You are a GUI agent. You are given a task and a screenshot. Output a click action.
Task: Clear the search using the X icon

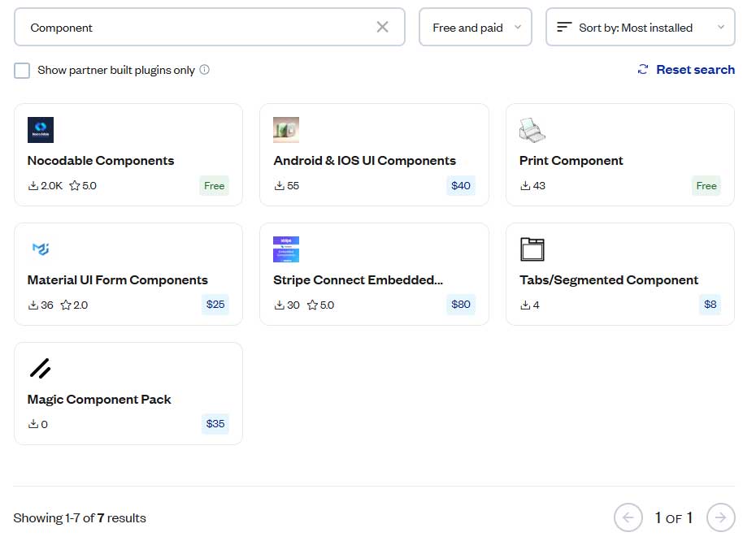click(382, 27)
